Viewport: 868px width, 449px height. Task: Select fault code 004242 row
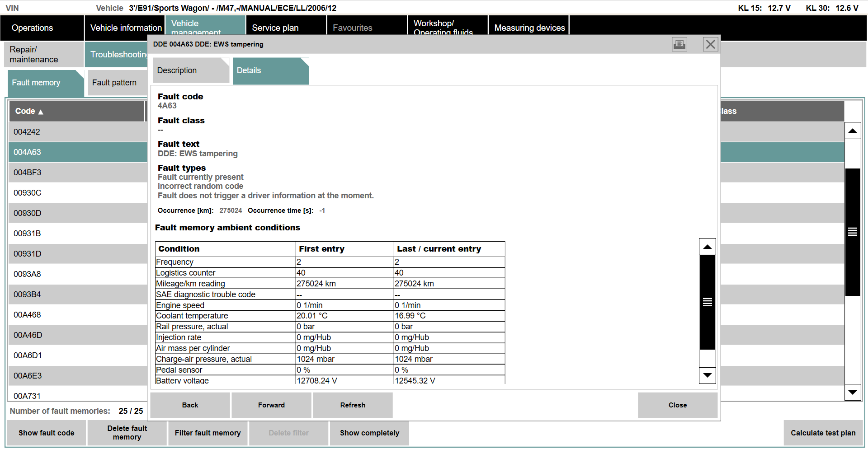[x=78, y=132]
